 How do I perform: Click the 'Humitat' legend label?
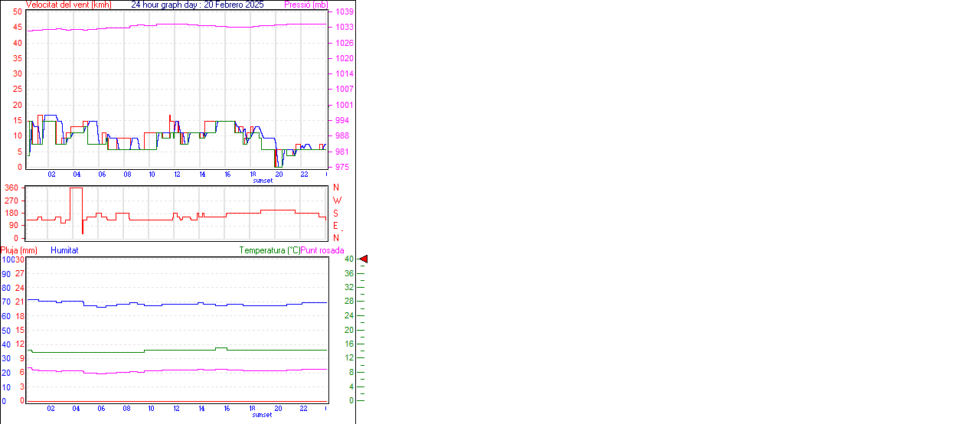tap(64, 250)
